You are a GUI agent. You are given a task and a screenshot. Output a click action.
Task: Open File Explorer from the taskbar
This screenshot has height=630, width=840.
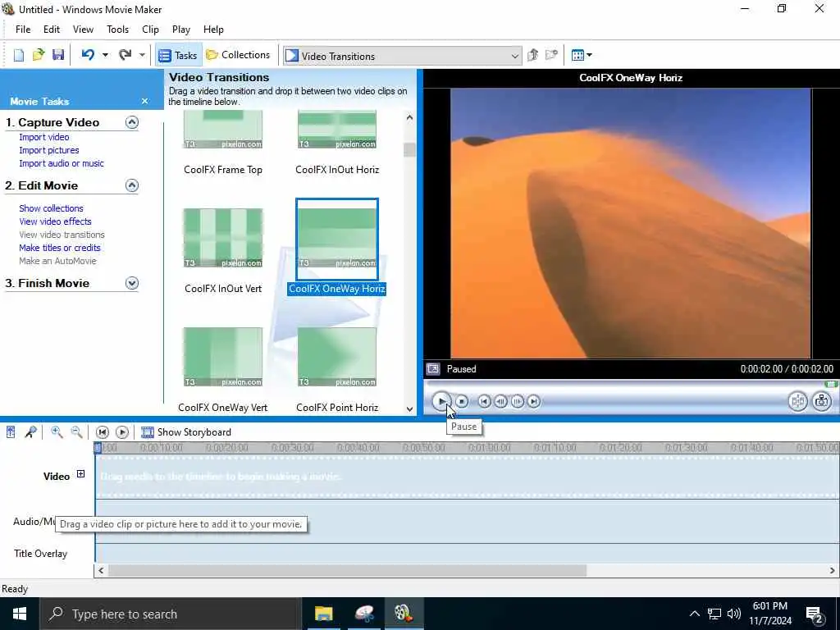pos(323,614)
